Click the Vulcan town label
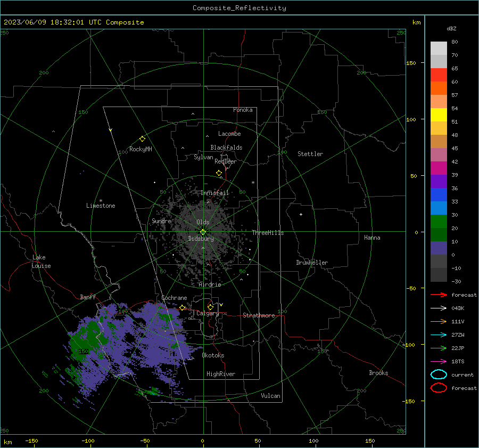The width and height of the screenshot is (479, 448). pyautogui.click(x=271, y=396)
